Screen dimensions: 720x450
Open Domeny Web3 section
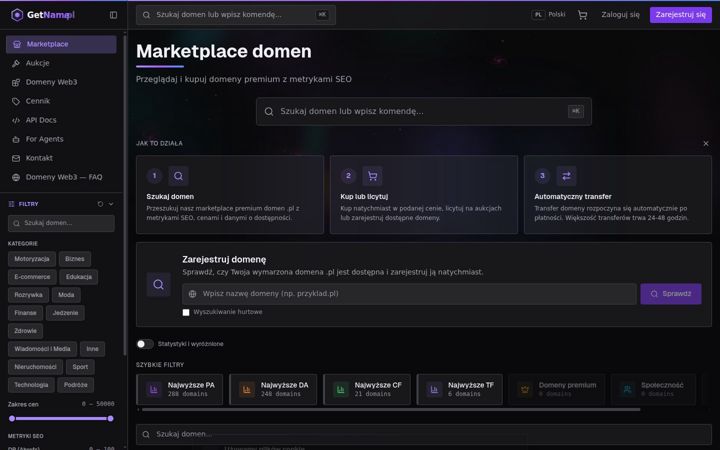tap(61, 82)
